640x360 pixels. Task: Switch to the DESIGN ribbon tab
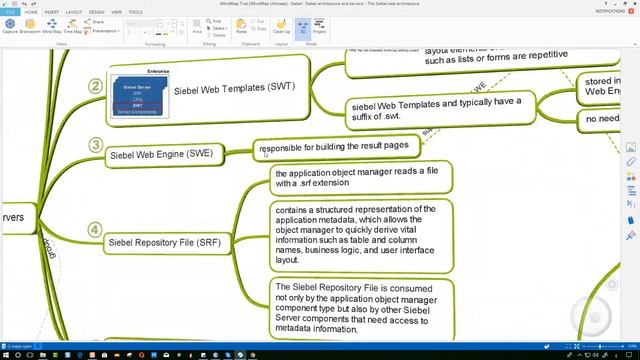click(96, 12)
